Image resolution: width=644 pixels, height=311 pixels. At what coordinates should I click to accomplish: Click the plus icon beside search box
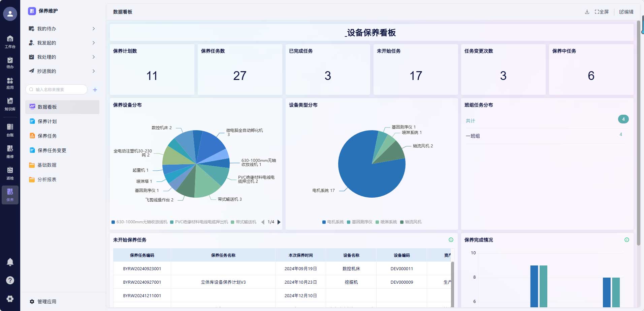[x=95, y=90]
